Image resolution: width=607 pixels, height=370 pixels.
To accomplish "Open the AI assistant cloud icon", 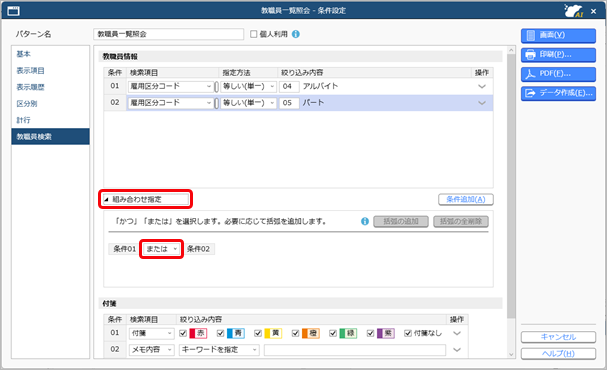I will [573, 11].
